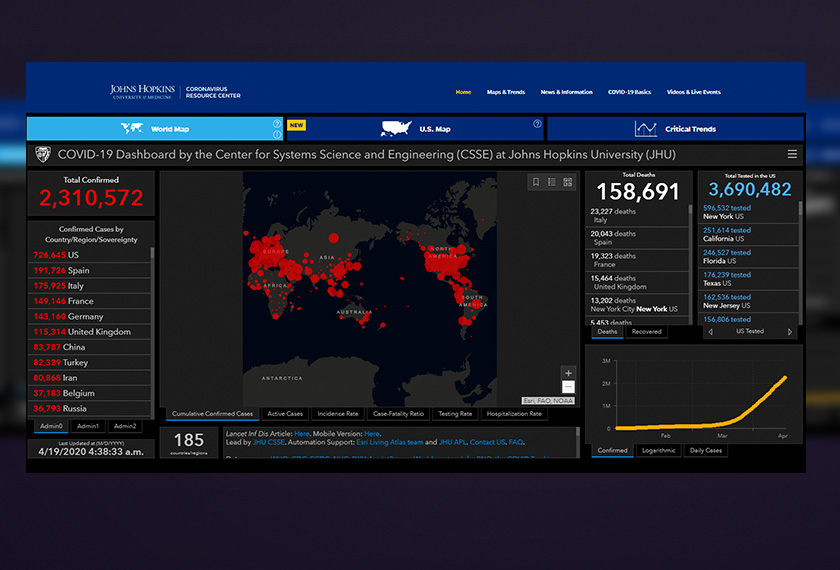The width and height of the screenshot is (840, 570).
Task: Select the 726,645 US row
Action: [89, 255]
